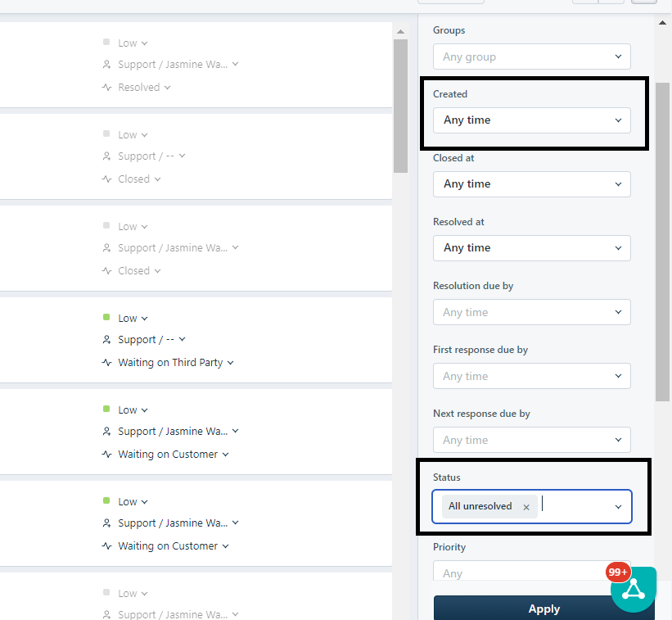Open 'Support / --' dropdown on the Closed ticket
The height and width of the screenshot is (620, 672).
[151, 156]
